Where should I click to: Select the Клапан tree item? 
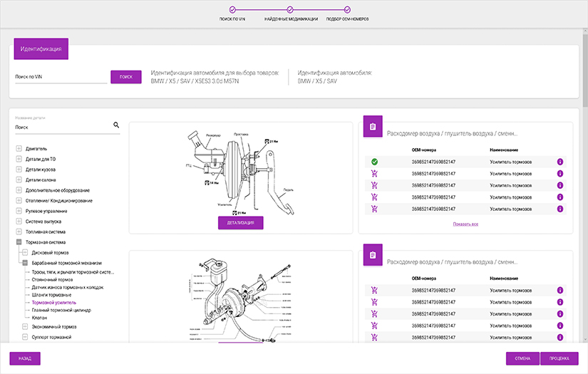coord(39,318)
